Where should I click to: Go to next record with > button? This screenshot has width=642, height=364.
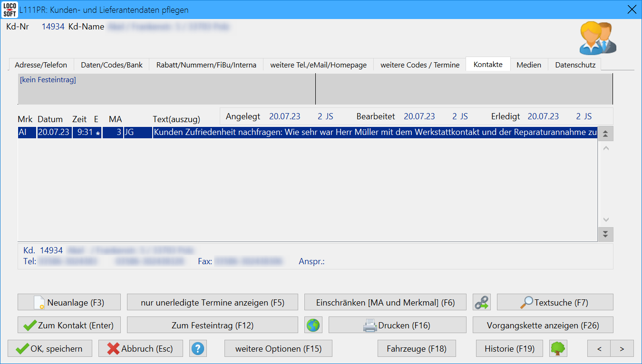click(622, 349)
